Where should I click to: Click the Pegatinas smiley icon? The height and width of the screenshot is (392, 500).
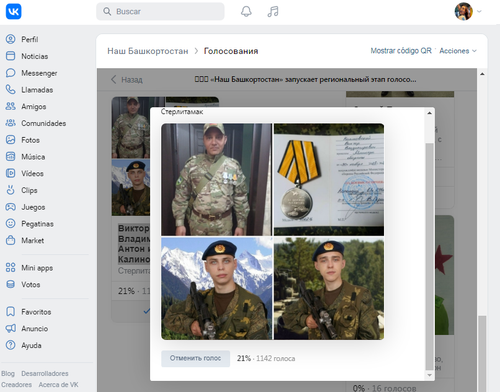tap(11, 223)
